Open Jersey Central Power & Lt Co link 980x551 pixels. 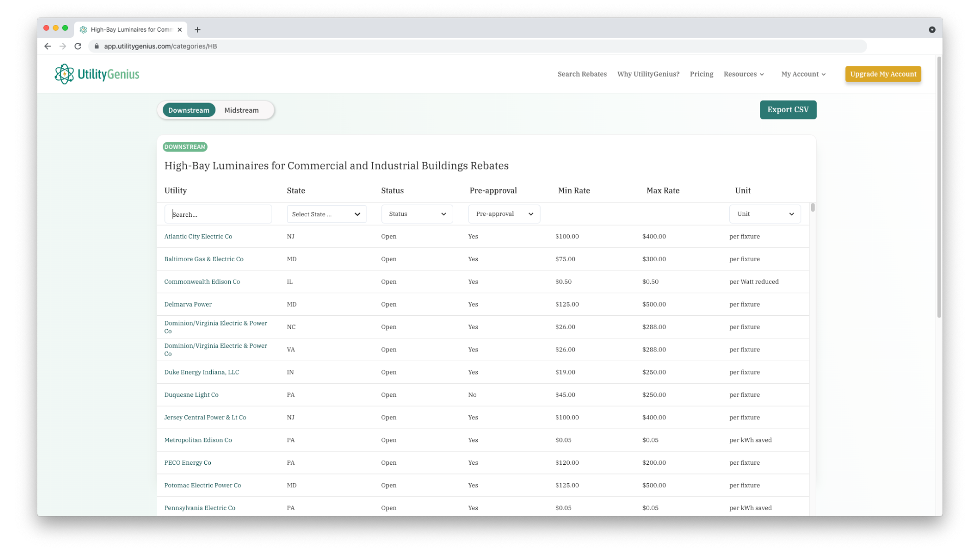point(205,417)
